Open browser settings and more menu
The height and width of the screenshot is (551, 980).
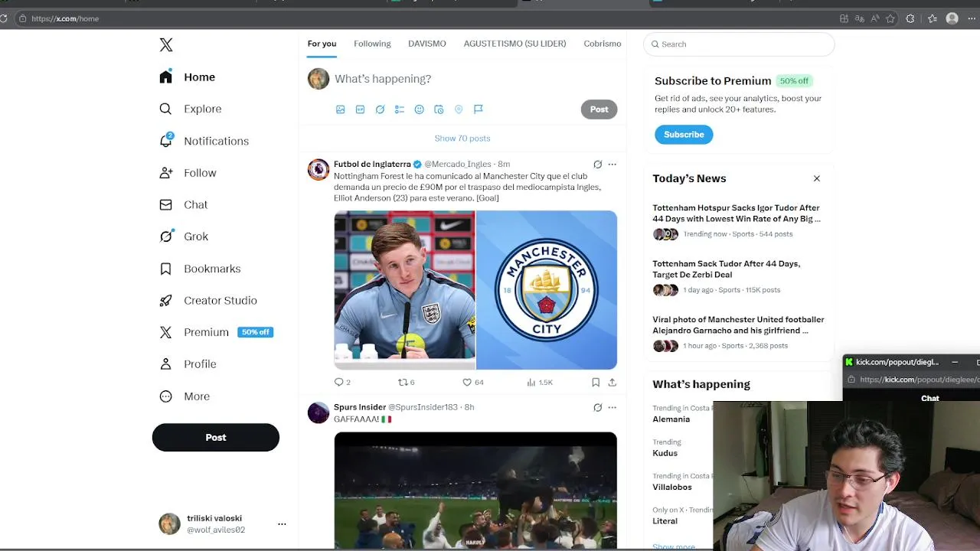click(x=973, y=18)
